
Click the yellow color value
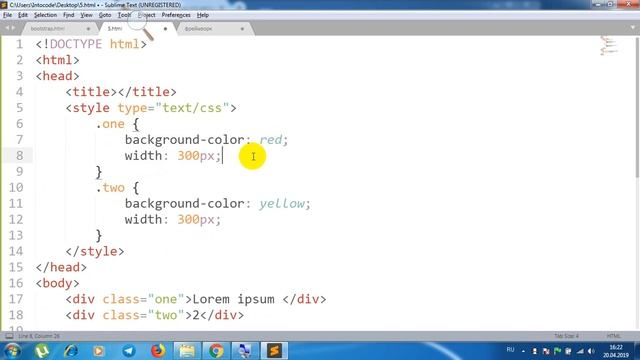coord(282,203)
